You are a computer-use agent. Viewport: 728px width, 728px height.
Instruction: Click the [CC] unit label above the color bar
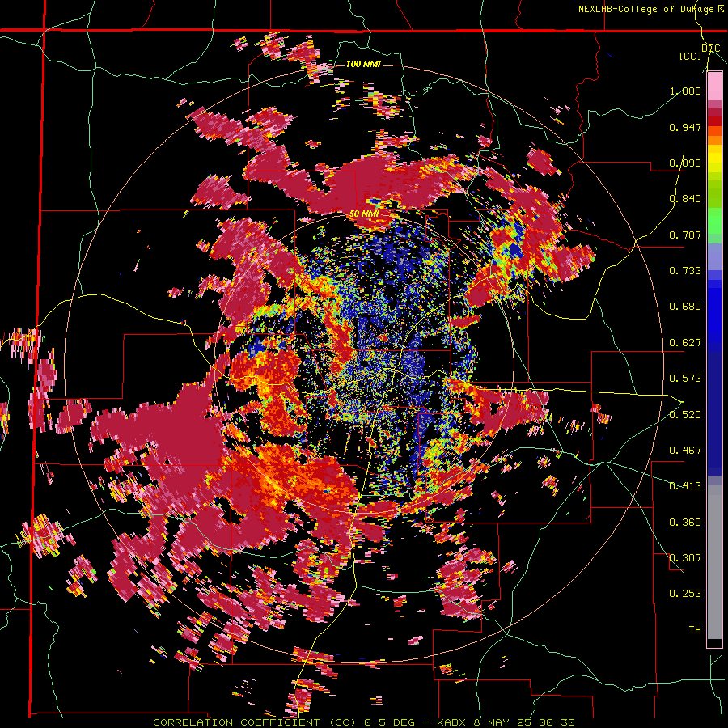pos(691,56)
